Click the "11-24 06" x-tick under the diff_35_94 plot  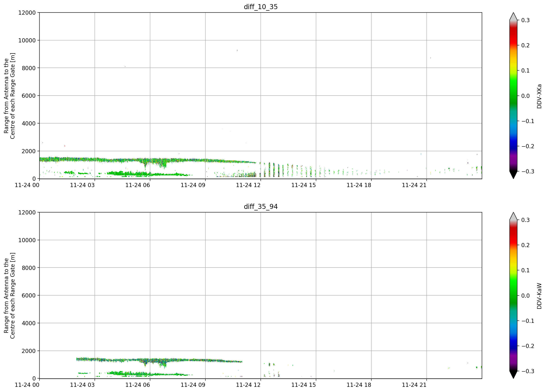(x=138, y=385)
